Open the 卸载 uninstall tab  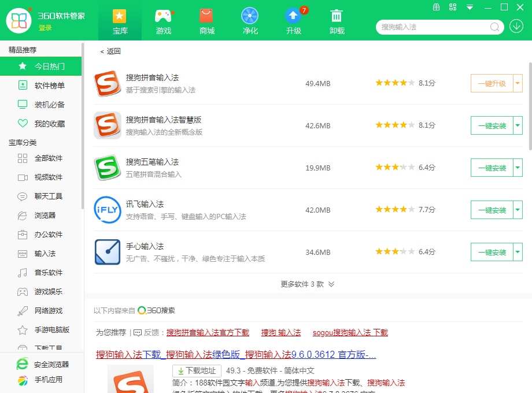click(x=337, y=22)
